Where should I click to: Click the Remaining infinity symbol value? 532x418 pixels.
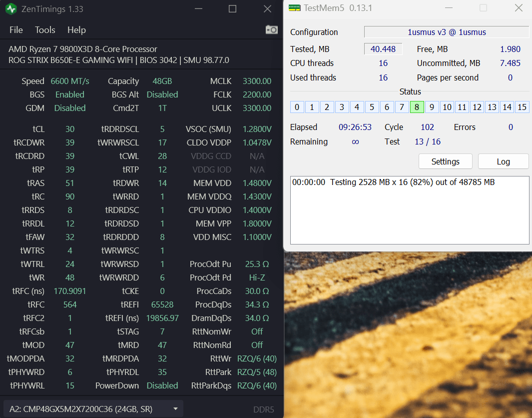pos(355,142)
